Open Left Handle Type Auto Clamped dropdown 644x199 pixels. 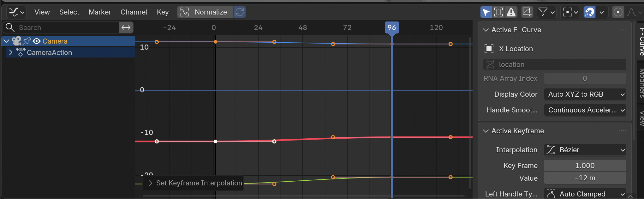click(x=585, y=194)
